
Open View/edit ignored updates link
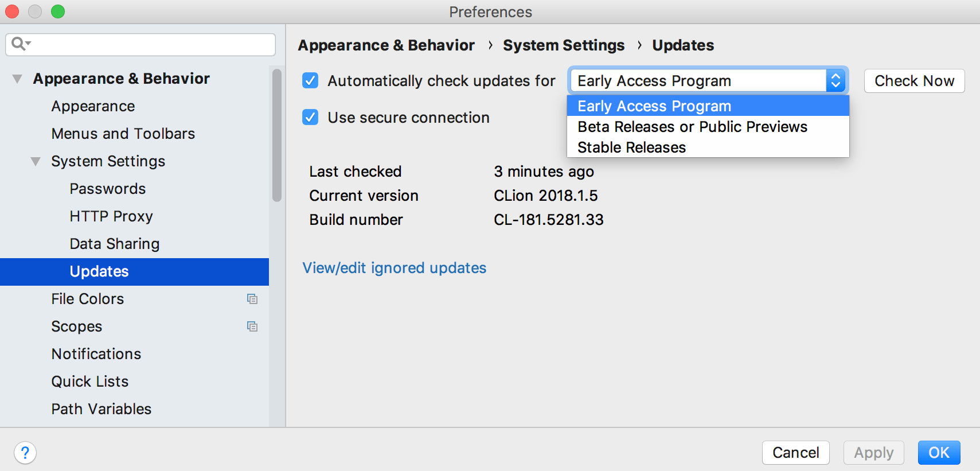click(394, 268)
